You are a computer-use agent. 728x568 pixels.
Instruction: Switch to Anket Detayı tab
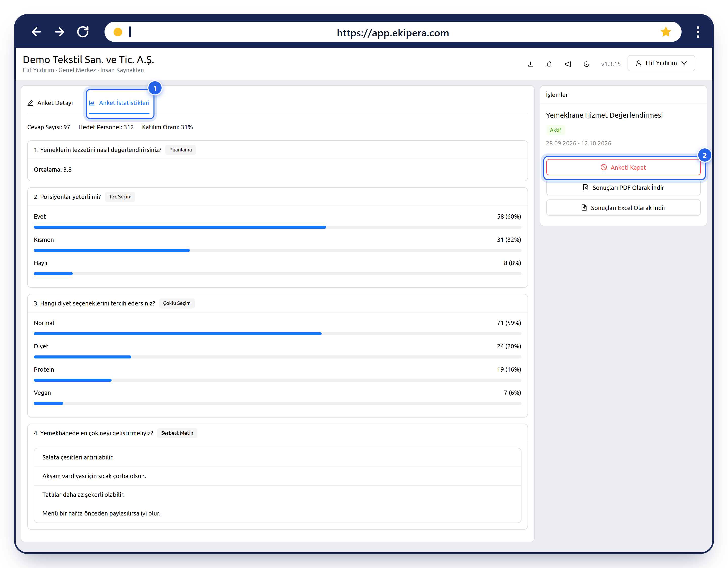point(50,103)
